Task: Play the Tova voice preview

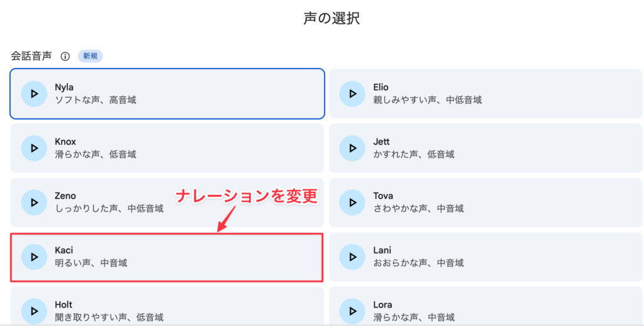Action: click(352, 202)
